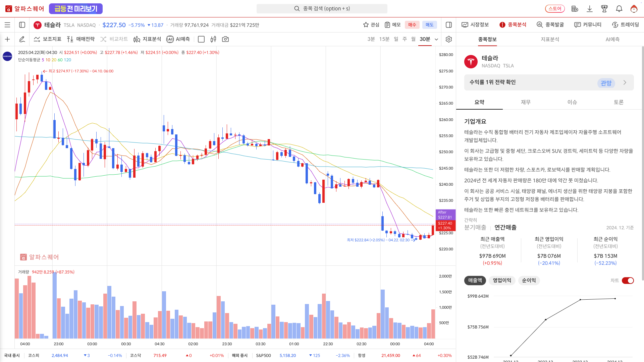The width and height of the screenshot is (644, 362).
Task: Switch to 분기매출 view
Action: pos(475,227)
